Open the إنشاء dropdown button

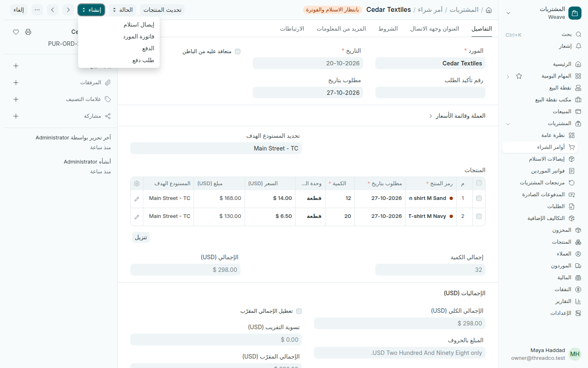(91, 10)
